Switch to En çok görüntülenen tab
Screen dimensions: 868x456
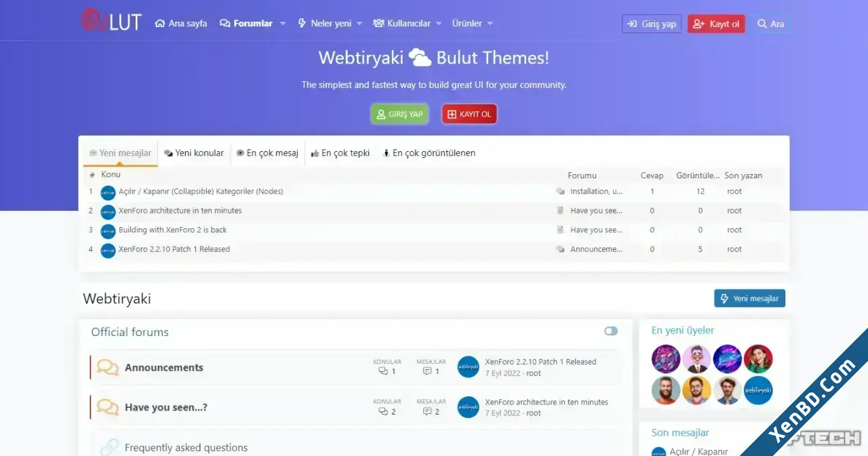pos(429,153)
